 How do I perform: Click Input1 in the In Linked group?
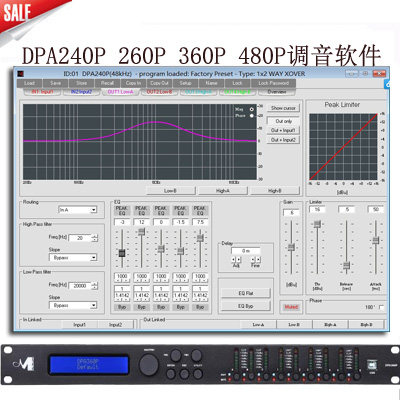(x=80, y=325)
